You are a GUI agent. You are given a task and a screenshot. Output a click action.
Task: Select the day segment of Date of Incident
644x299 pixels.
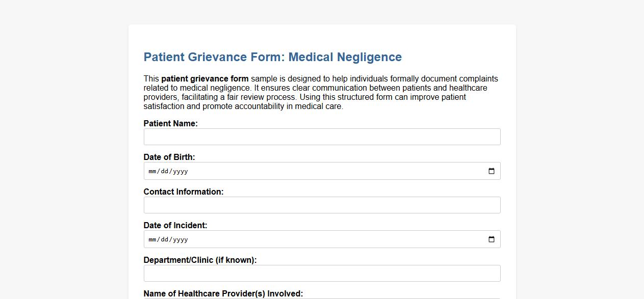164,239
